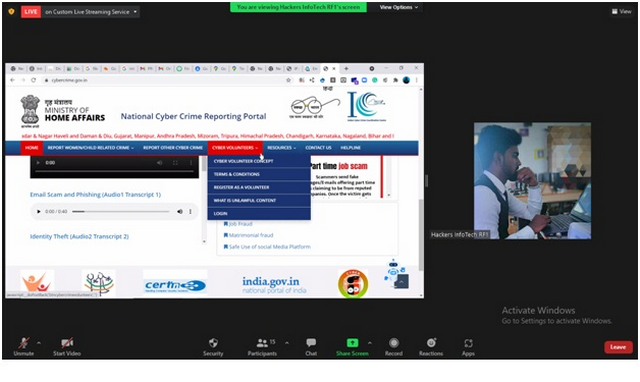The width and height of the screenshot is (640, 382).
Task: Click the Email Scam audio progress slider
Action: (x=121, y=211)
